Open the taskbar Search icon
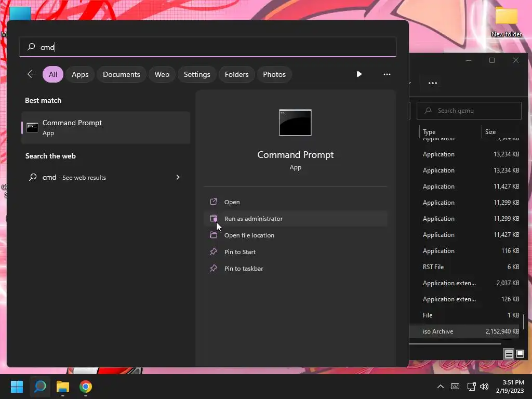This screenshot has width=532, height=399. pyautogui.click(x=40, y=387)
